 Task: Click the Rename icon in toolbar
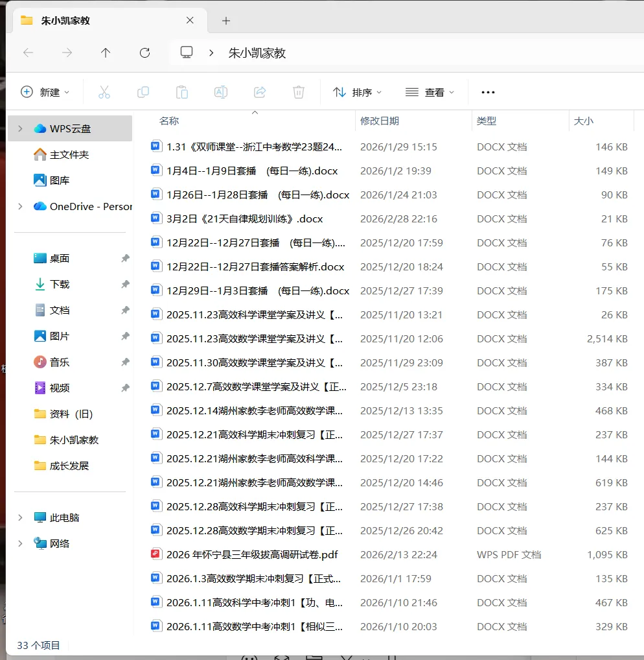221,92
